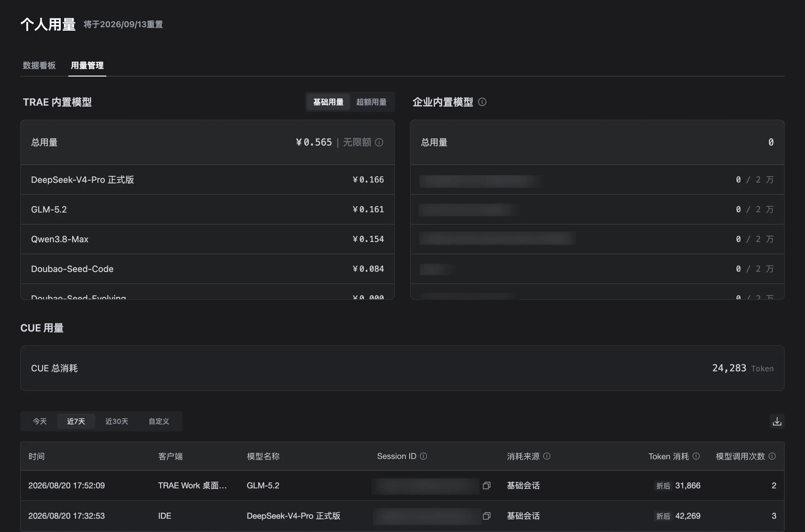805x532 pixels.
Task: Click the info icon next to 无限额
Action: click(x=379, y=142)
